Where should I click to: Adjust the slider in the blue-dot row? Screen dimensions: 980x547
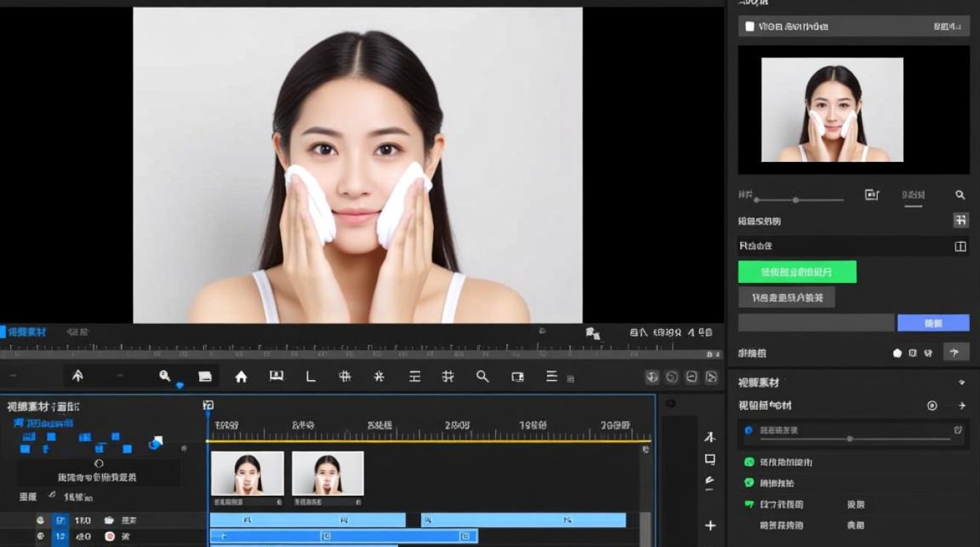coord(851,438)
